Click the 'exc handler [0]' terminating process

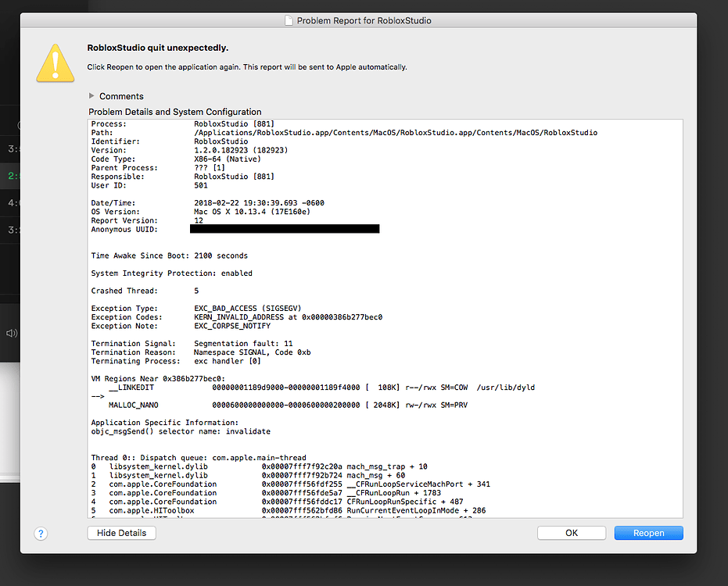coord(228,362)
